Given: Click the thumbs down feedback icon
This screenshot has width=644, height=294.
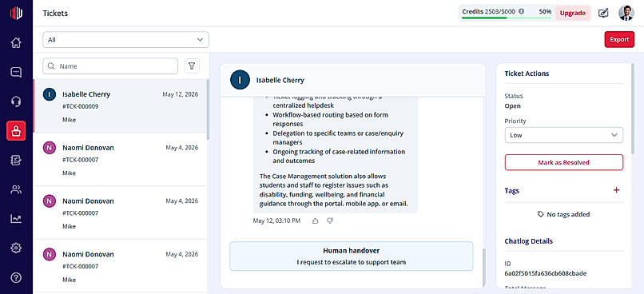Looking at the screenshot, I should [x=330, y=221].
